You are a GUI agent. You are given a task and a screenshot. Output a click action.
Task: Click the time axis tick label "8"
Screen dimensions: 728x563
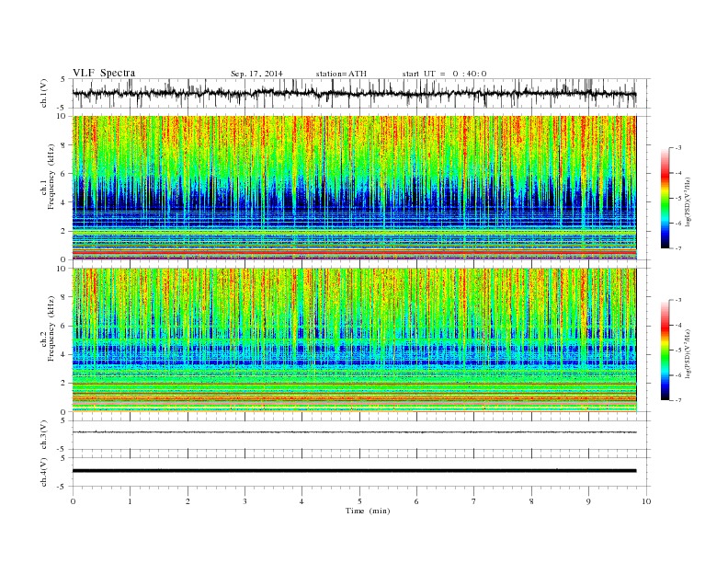pyautogui.click(x=531, y=501)
